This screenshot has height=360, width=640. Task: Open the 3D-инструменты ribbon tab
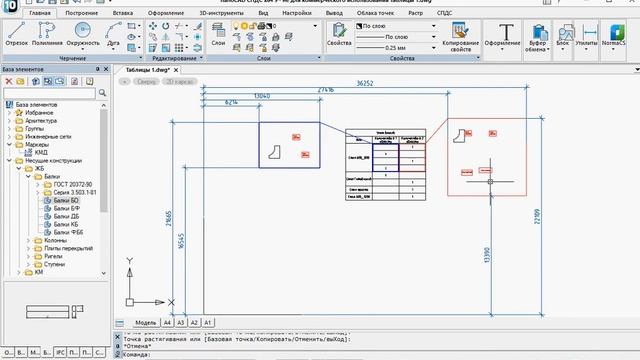(x=221, y=13)
